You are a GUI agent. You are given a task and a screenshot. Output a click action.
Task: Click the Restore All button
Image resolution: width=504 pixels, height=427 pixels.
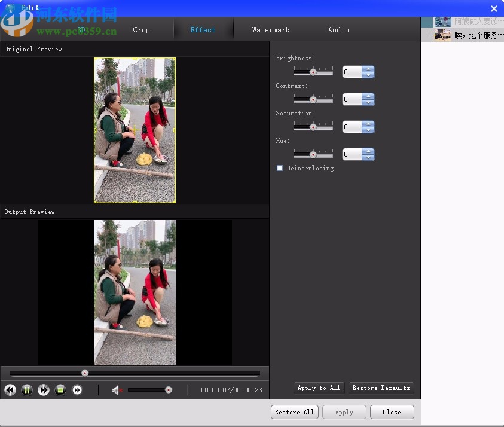pyautogui.click(x=294, y=412)
